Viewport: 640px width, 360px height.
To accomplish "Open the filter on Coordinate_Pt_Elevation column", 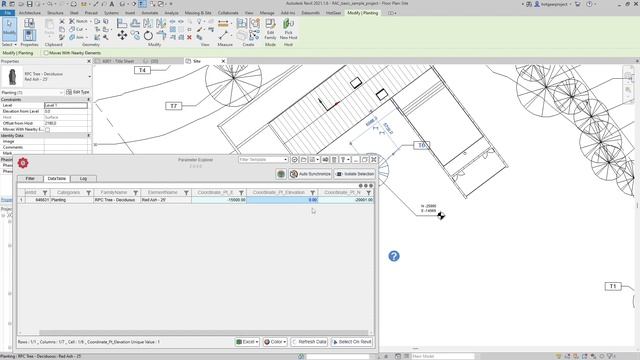I will point(313,193).
